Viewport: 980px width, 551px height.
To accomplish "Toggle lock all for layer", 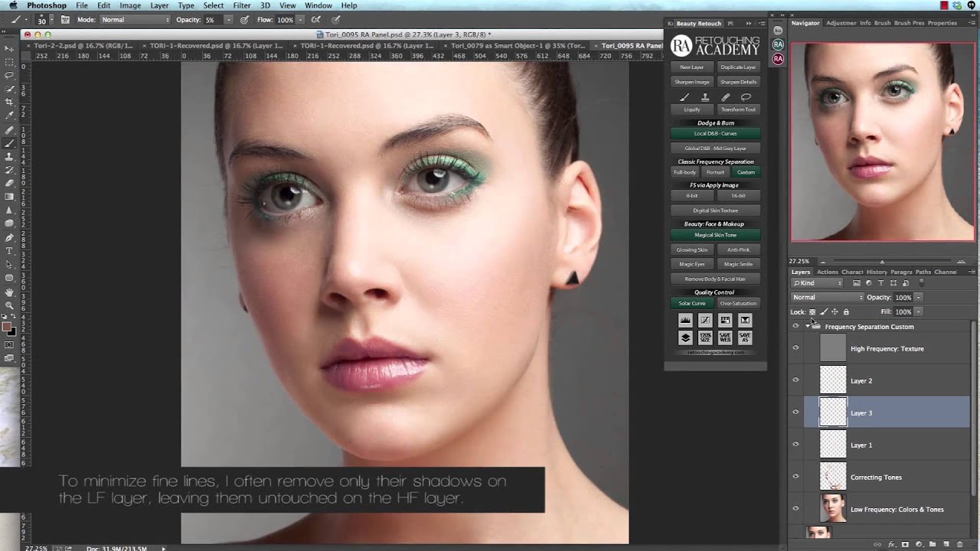I will [846, 311].
